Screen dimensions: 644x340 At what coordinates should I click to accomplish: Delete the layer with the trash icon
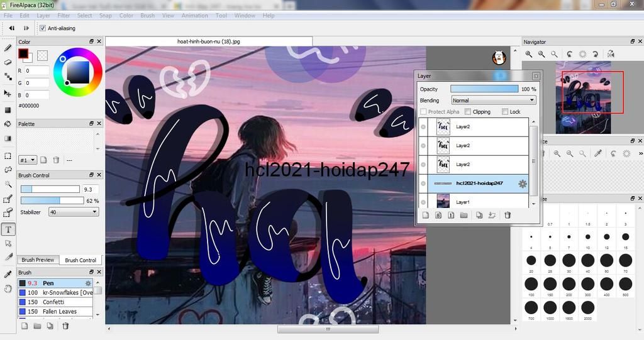508,215
